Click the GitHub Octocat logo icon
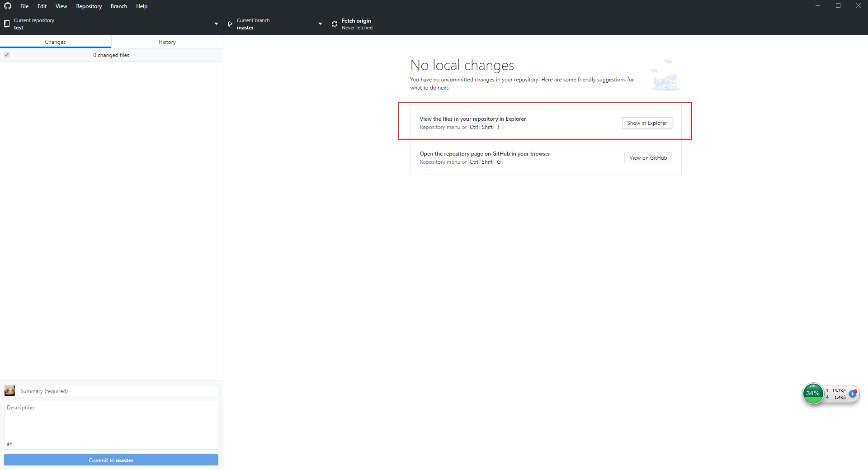868x470 pixels. 8,6
